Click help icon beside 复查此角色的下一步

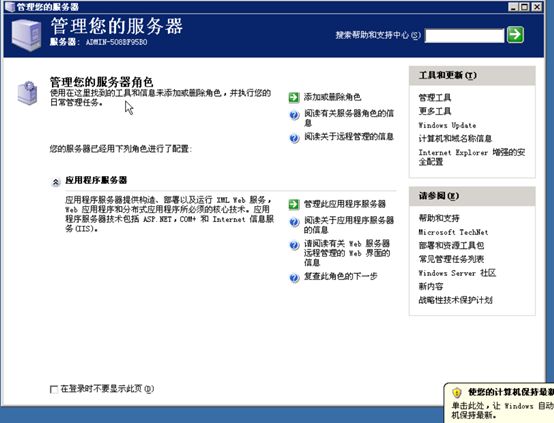tap(294, 278)
